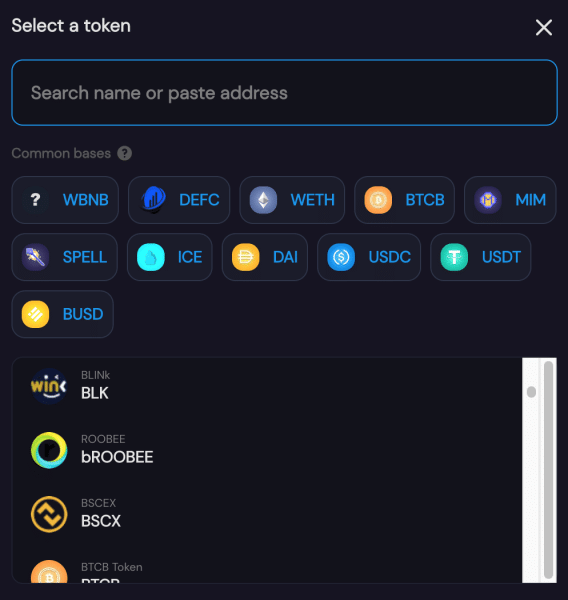This screenshot has width=568, height=600.
Task: Choose the green USDT Tether icon
Action: (454, 257)
